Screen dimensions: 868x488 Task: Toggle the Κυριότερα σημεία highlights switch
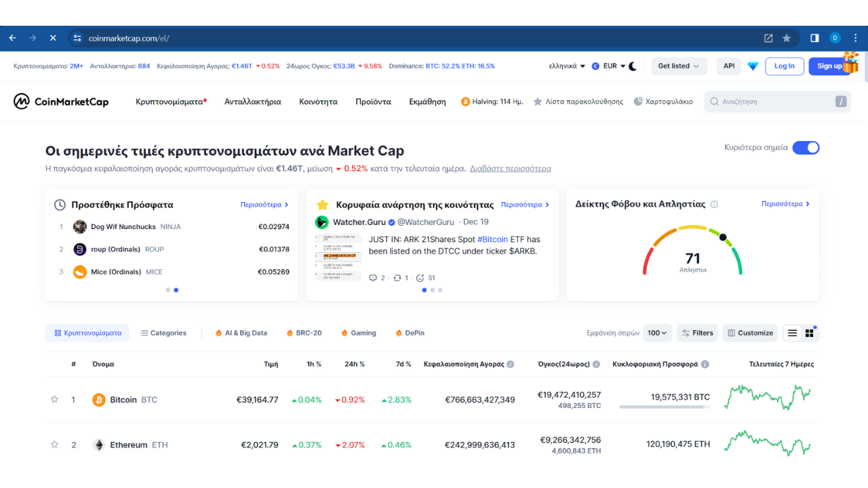click(x=806, y=148)
